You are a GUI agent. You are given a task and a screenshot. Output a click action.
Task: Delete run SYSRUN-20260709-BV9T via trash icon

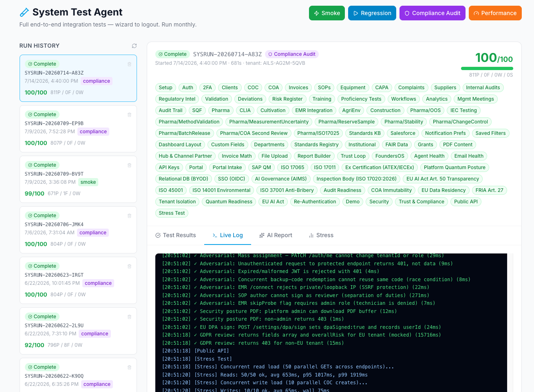(x=129, y=165)
